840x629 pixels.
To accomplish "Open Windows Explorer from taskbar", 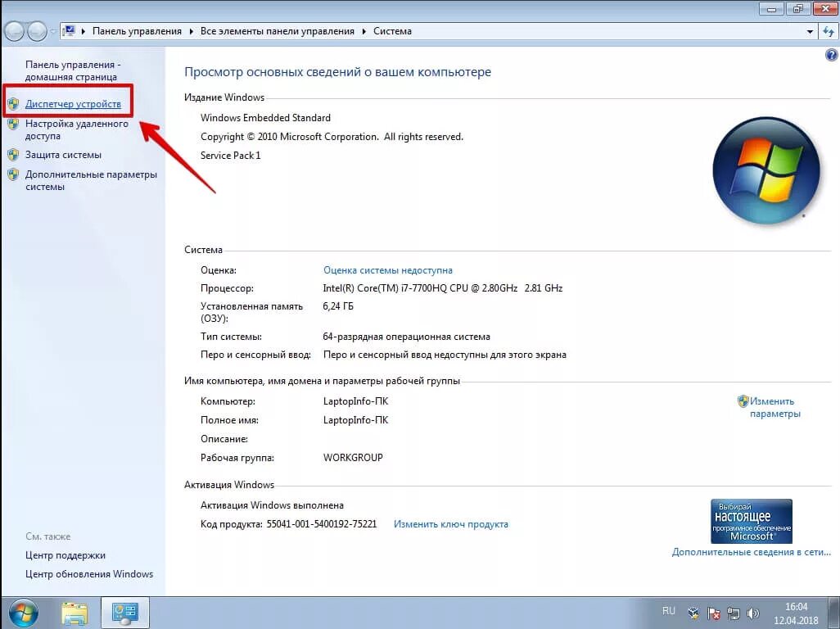I will coord(75,613).
